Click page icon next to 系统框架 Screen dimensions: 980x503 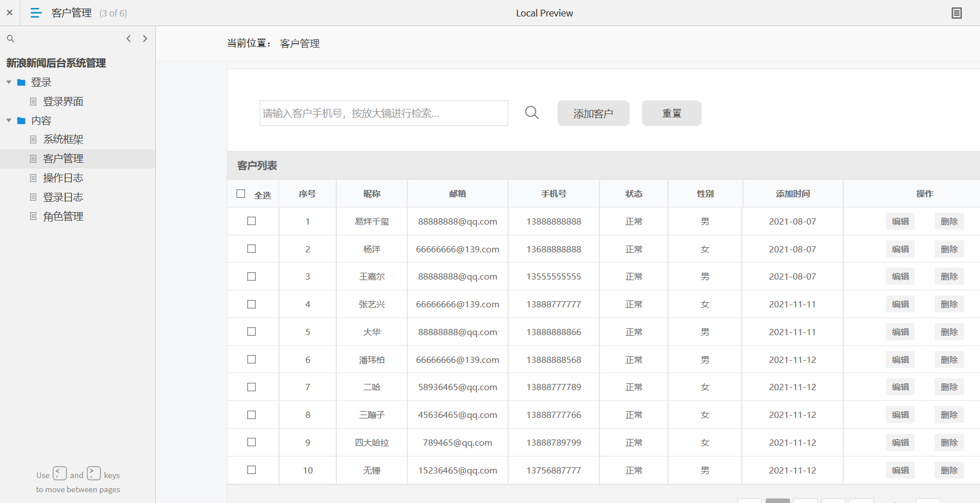point(33,140)
